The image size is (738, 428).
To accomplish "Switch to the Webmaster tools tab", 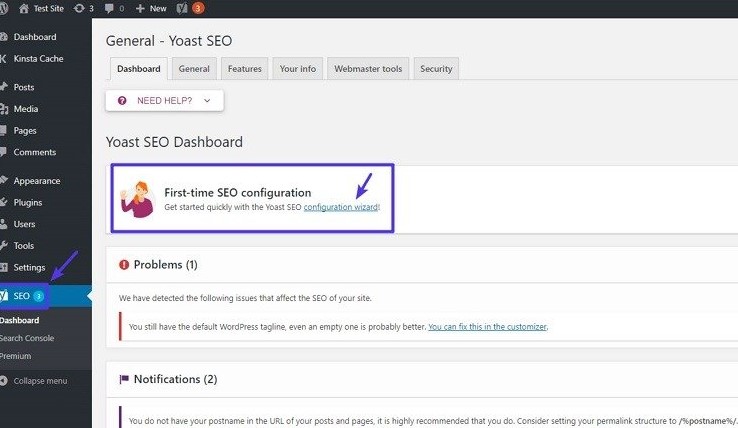I will coord(368,69).
